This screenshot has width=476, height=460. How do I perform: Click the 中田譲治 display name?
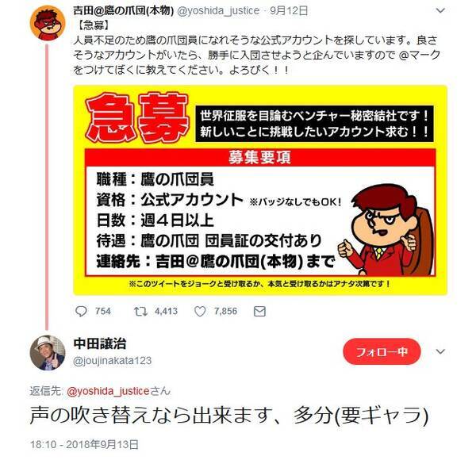100,343
